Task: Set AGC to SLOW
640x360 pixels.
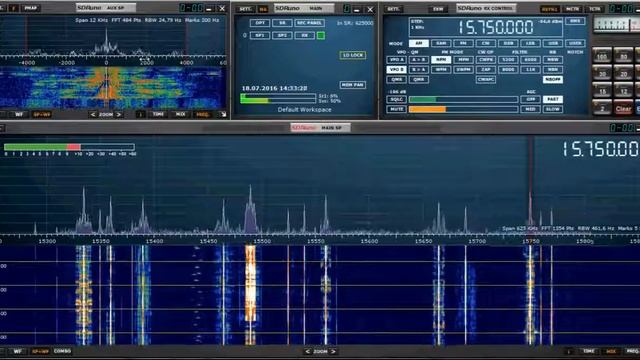Action: [x=553, y=109]
